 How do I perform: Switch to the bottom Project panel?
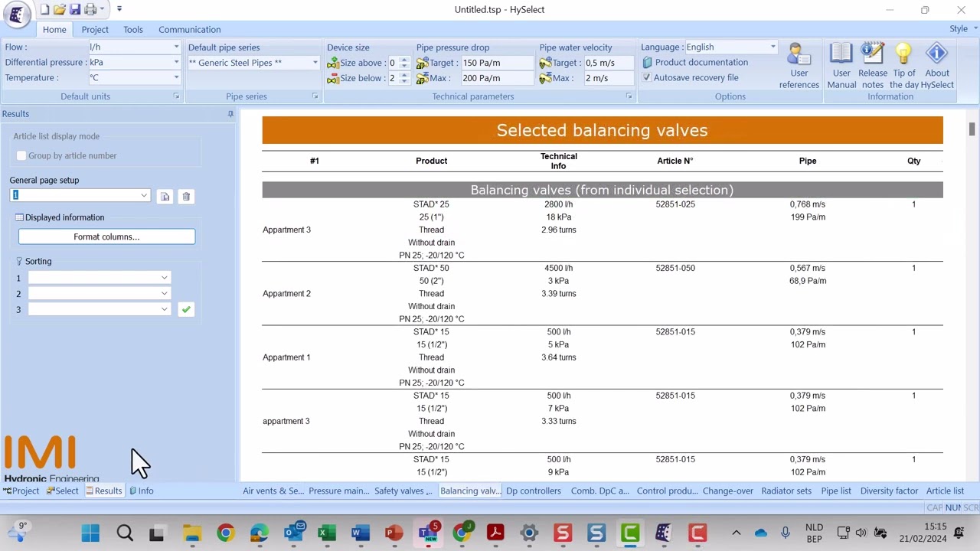click(x=21, y=491)
